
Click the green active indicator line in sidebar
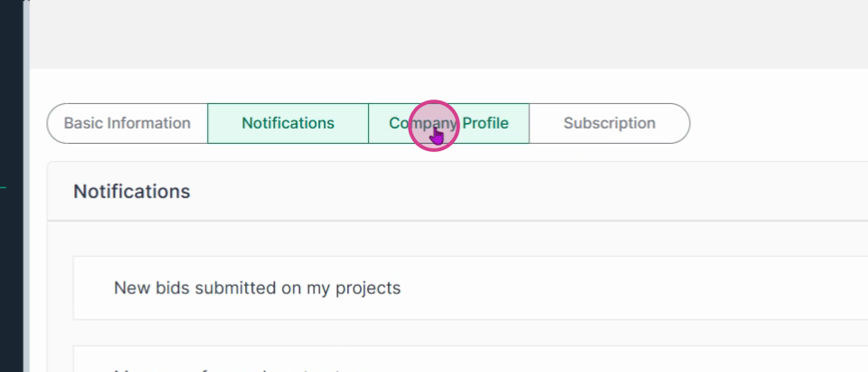[3, 187]
